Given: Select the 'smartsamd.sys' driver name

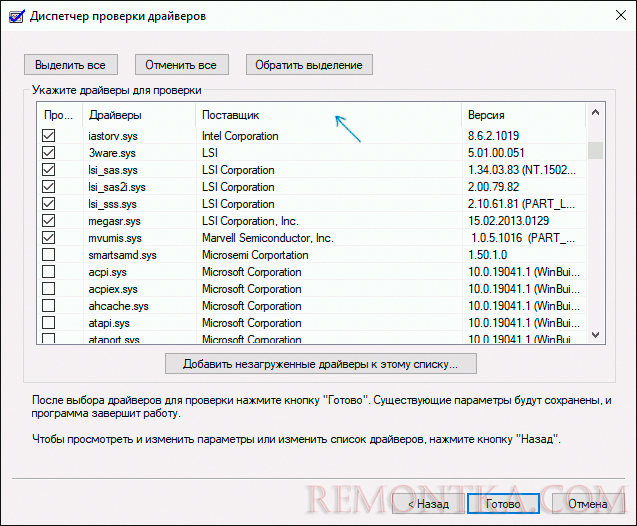Looking at the screenshot, I should click(123, 255).
